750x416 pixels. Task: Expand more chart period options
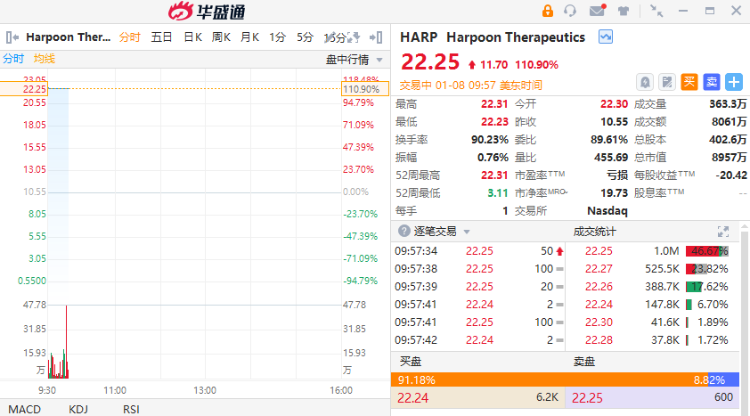pyautogui.click(x=359, y=37)
